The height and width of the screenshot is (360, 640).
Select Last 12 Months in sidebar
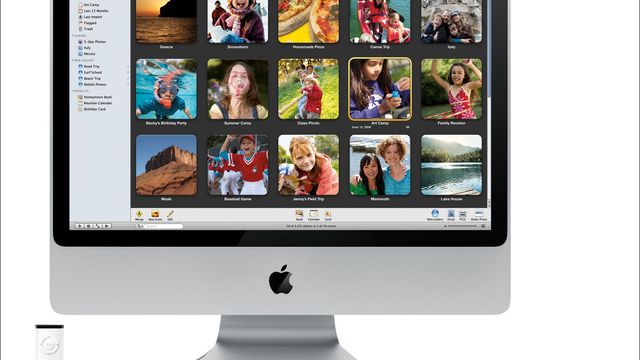pyautogui.click(x=93, y=11)
